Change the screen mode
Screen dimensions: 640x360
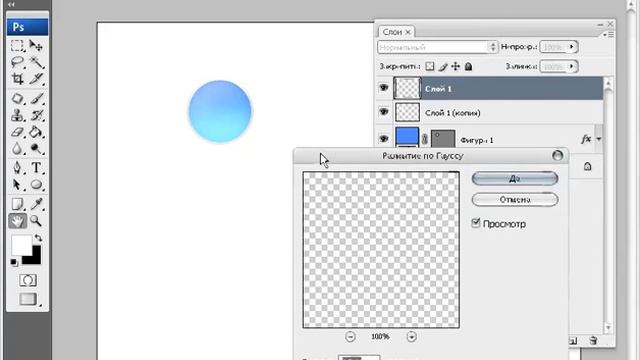click(28, 299)
